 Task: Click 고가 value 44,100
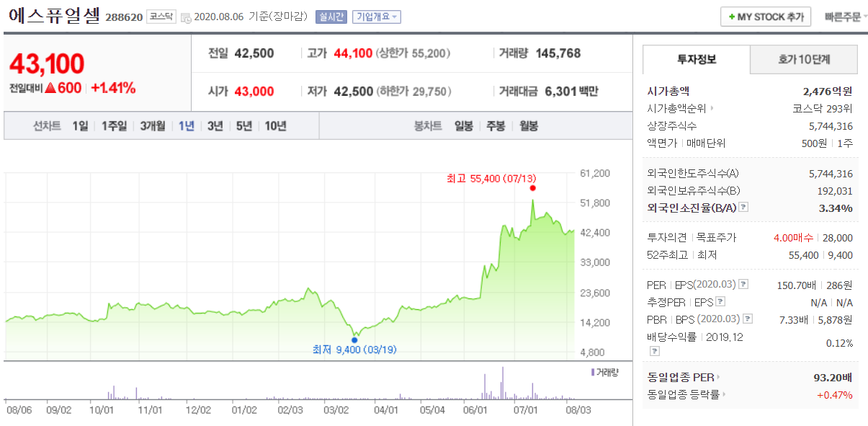tap(354, 53)
